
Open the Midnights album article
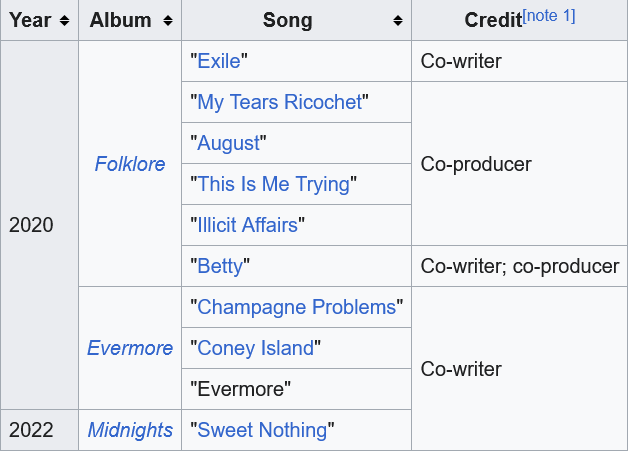pos(130,430)
